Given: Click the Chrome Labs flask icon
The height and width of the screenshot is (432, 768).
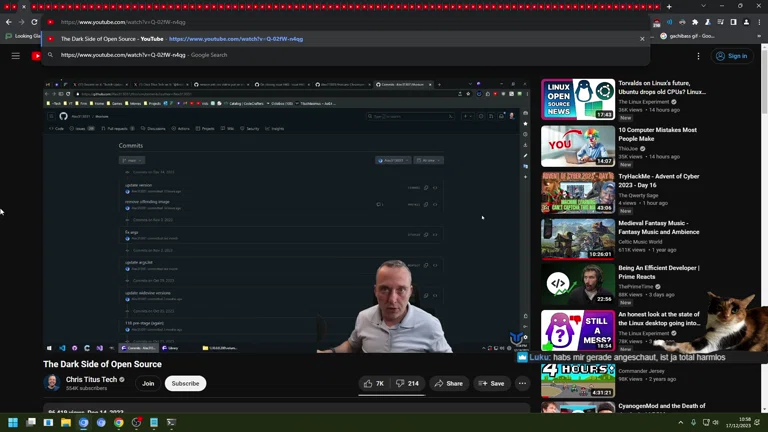Looking at the screenshot, I should (708, 22).
